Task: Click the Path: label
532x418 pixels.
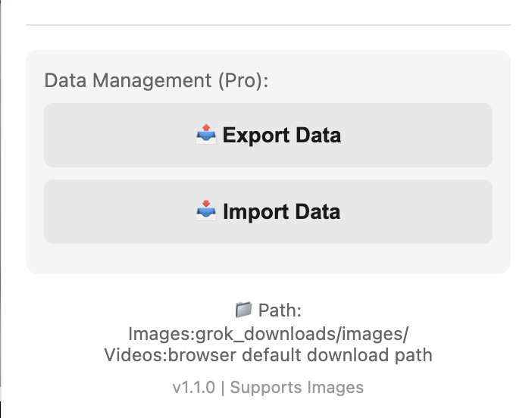Action: 280,310
